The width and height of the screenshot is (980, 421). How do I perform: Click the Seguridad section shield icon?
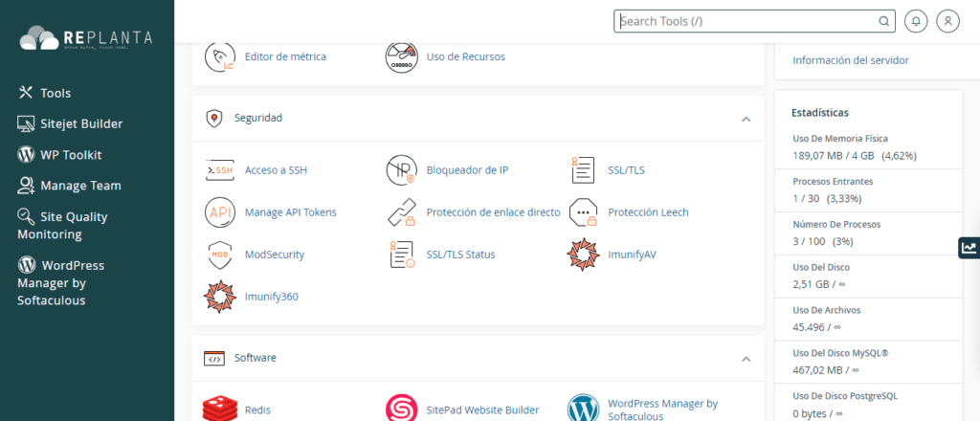[214, 118]
